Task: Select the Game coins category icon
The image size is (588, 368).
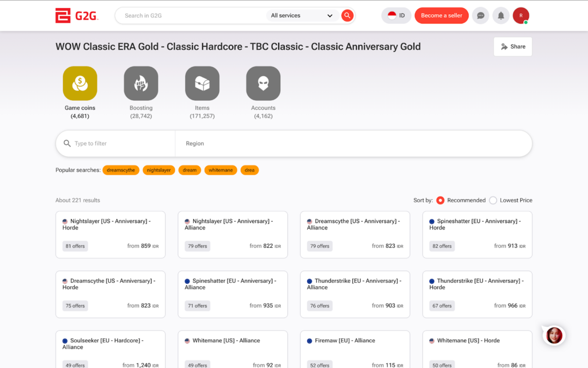Action: coord(80,83)
